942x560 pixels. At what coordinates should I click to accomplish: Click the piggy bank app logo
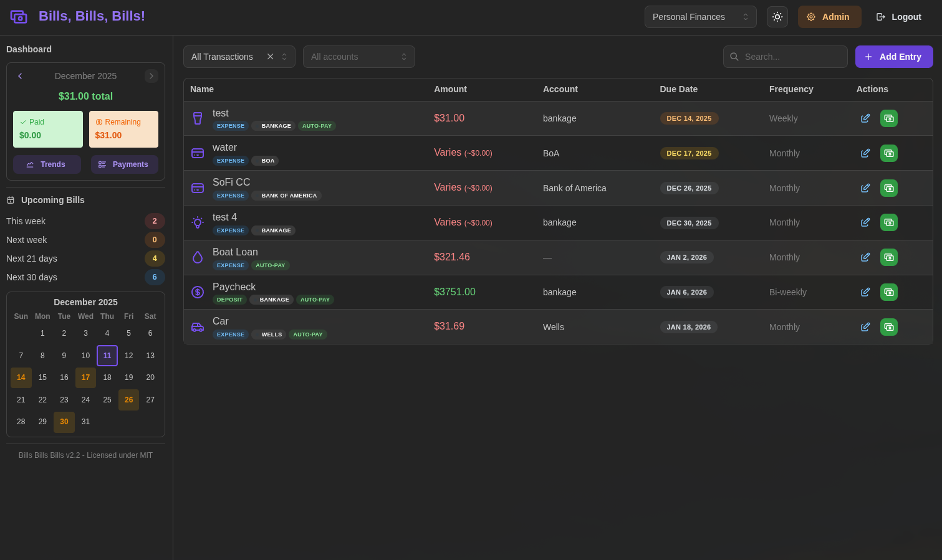tap(19, 17)
